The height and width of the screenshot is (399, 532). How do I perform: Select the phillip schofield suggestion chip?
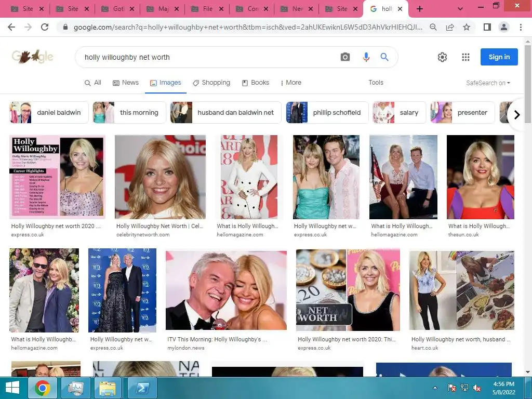click(x=327, y=112)
